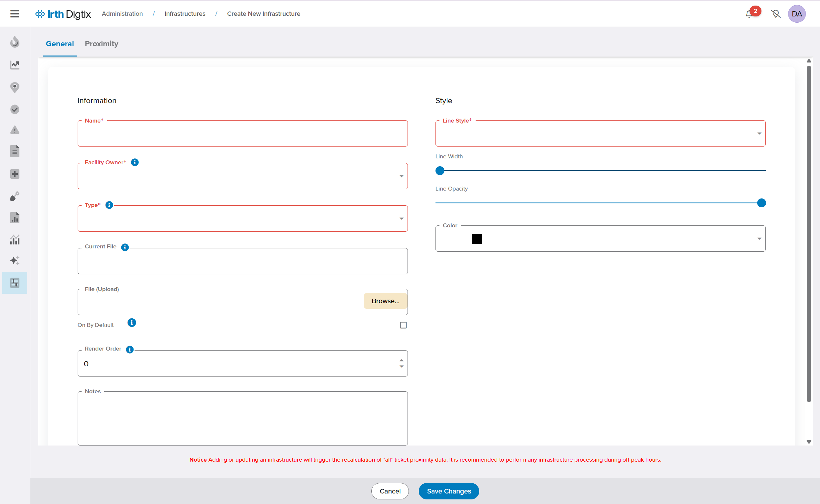Viewport: 820px width, 504px height.
Task: Open the Line Style dropdown
Action: (x=759, y=134)
